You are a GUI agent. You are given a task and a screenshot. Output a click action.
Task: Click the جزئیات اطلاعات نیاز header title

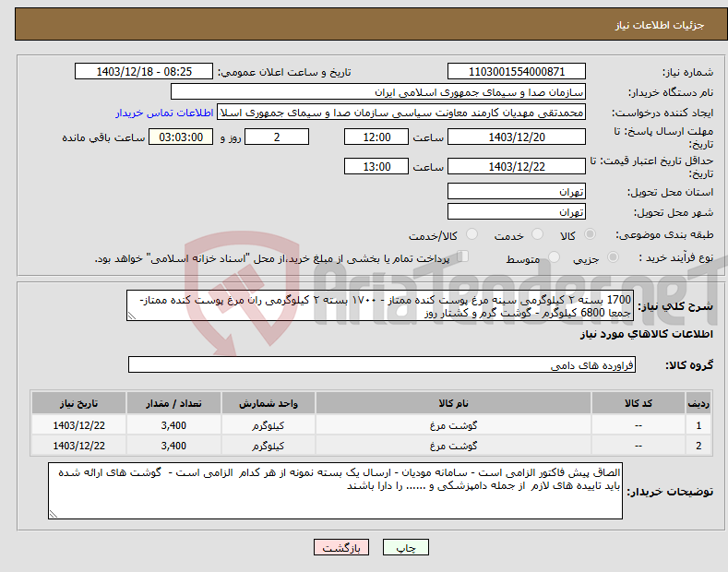(660, 25)
